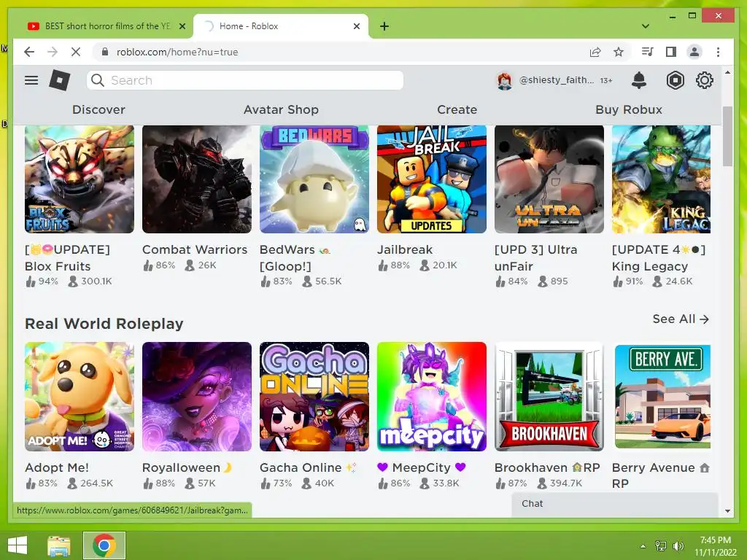Click the Combat Warriors title text
This screenshot has width=747, height=560.
tap(195, 249)
